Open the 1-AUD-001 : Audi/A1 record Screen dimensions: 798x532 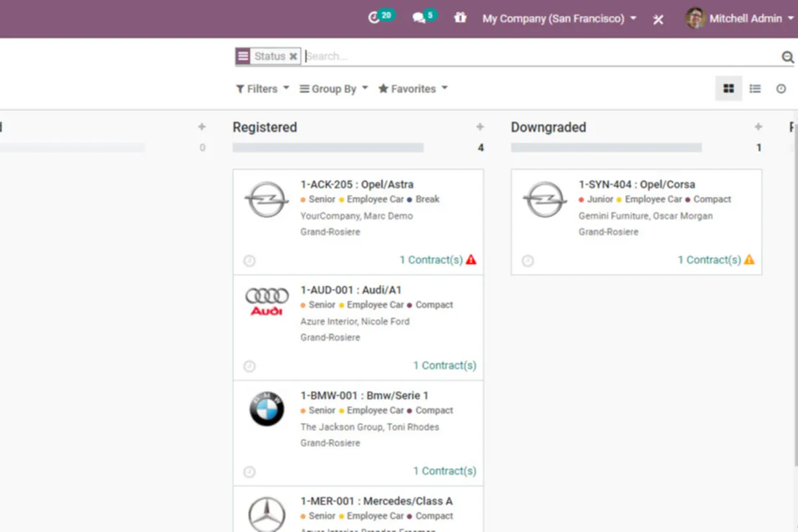(351, 290)
